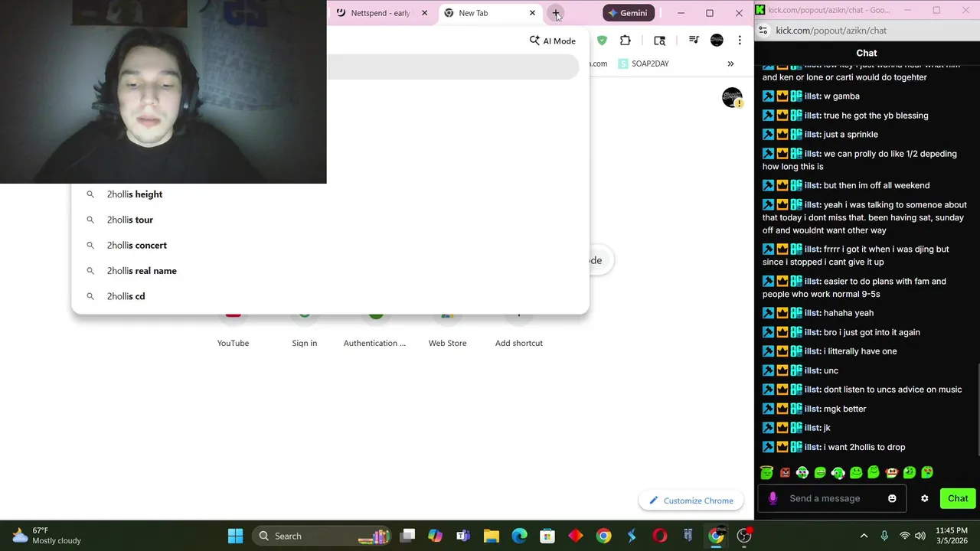Image resolution: width=980 pixels, height=551 pixels.
Task: Open Task View on the taskbar
Action: (407, 536)
